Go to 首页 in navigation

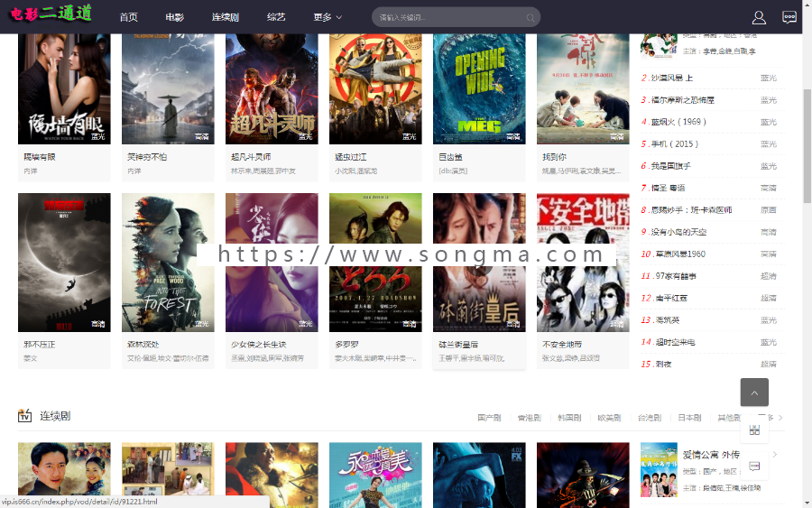128,17
